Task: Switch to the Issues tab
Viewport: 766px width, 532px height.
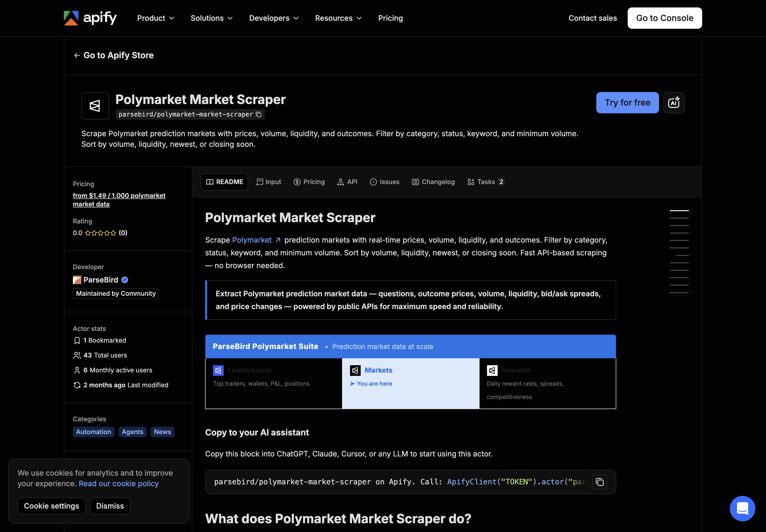Action: coord(384,182)
